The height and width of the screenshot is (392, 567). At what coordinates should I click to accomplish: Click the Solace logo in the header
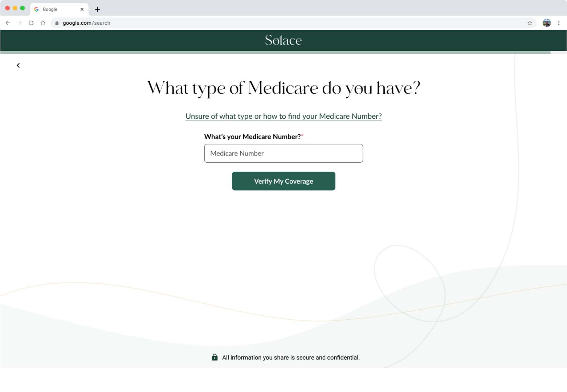283,40
